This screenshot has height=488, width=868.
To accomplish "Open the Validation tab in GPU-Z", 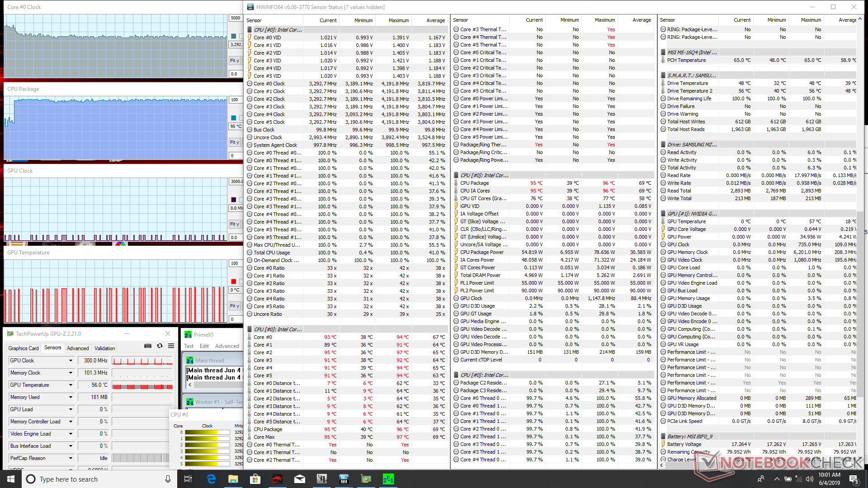I will pyautogui.click(x=104, y=348).
